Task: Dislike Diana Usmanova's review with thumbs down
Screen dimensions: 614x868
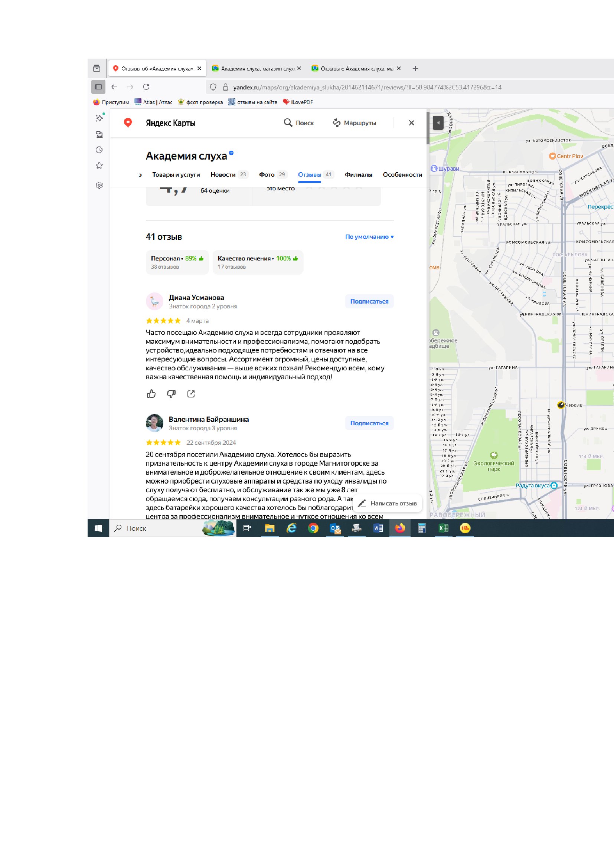Action: pos(171,394)
